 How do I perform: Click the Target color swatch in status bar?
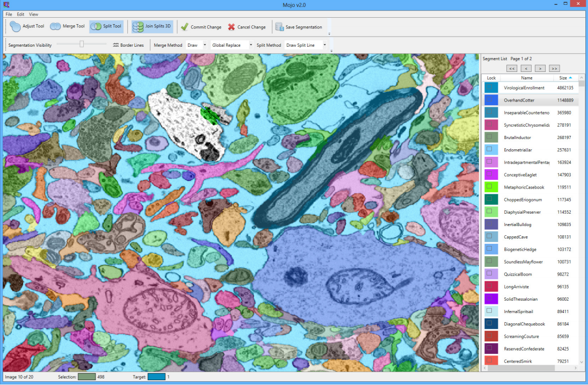click(x=156, y=377)
